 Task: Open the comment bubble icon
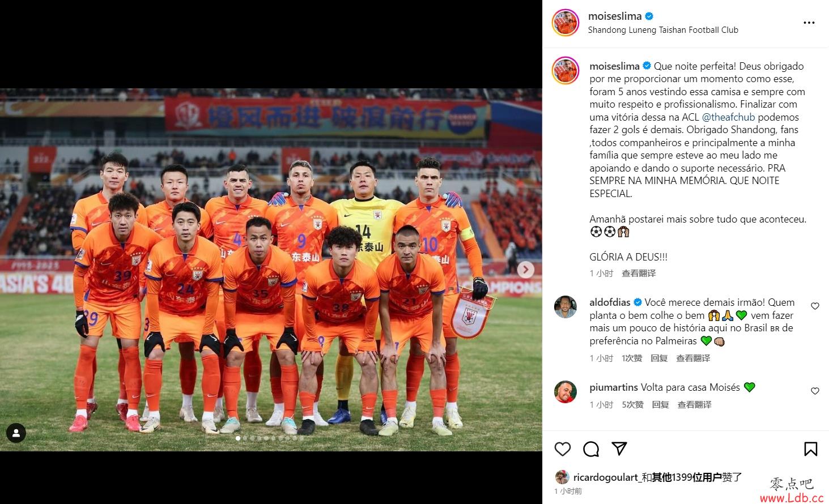click(591, 449)
